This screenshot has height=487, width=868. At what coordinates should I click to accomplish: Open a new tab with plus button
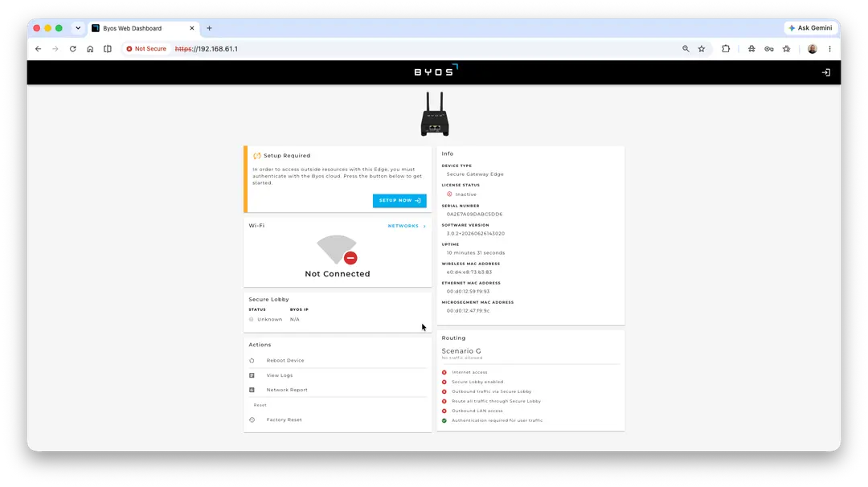(x=209, y=28)
